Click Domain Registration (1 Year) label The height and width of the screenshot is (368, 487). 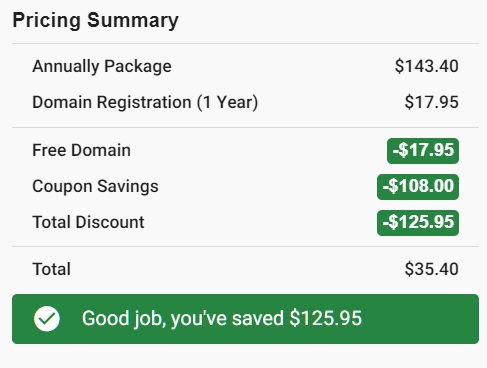pyautogui.click(x=145, y=102)
